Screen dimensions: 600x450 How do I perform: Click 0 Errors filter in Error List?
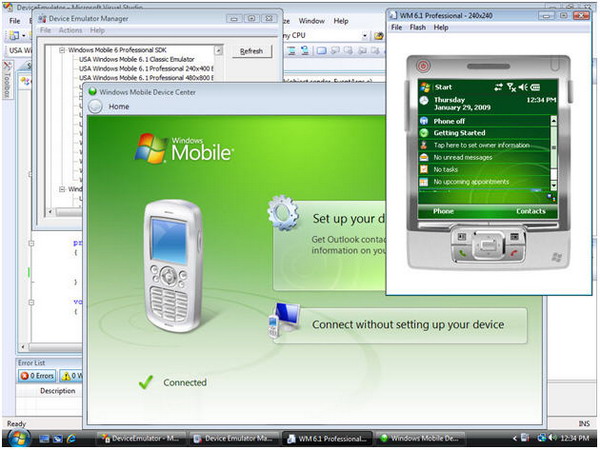coord(37,376)
